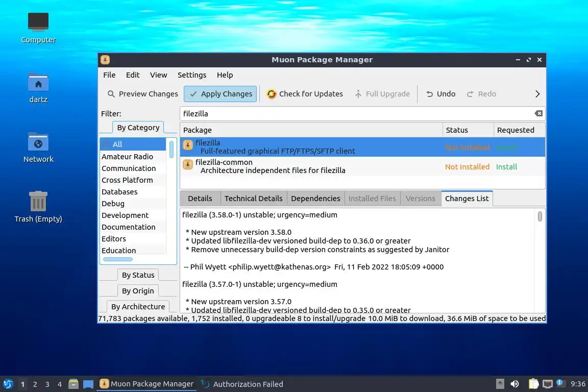Click the update notifier tray icon

click(x=559, y=383)
